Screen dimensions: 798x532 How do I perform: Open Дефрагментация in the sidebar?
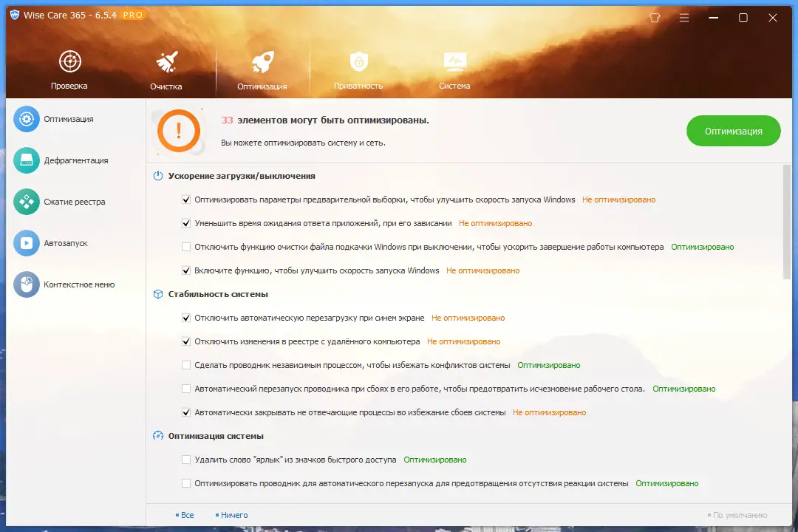coord(76,160)
